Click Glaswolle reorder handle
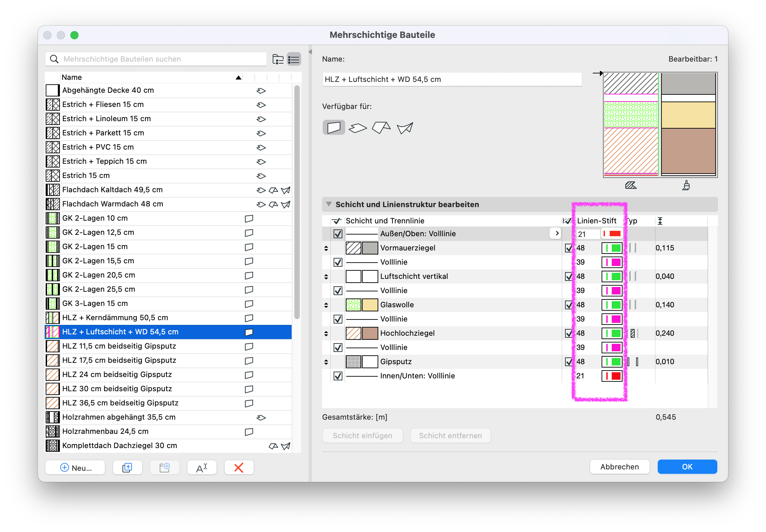This screenshot has width=766, height=532. coord(326,305)
